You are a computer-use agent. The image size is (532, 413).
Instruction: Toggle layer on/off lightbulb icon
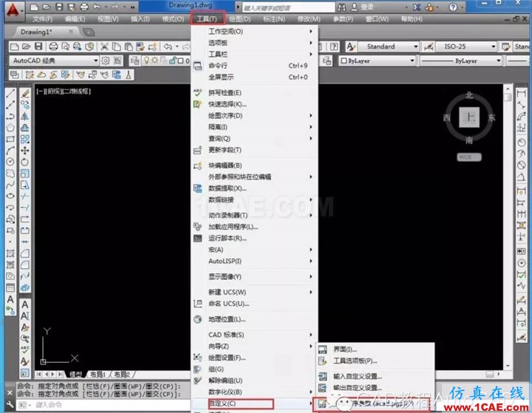[x=146, y=61]
